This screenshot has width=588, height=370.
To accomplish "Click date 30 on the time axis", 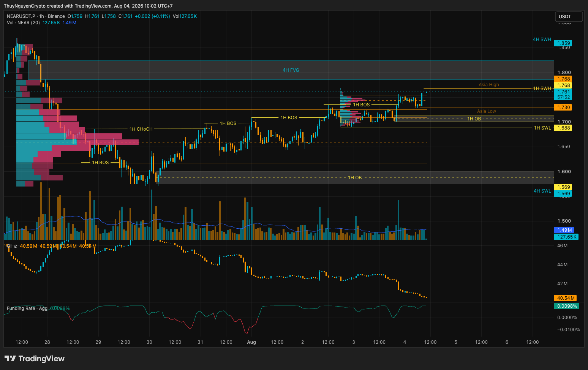I will click(x=149, y=342).
